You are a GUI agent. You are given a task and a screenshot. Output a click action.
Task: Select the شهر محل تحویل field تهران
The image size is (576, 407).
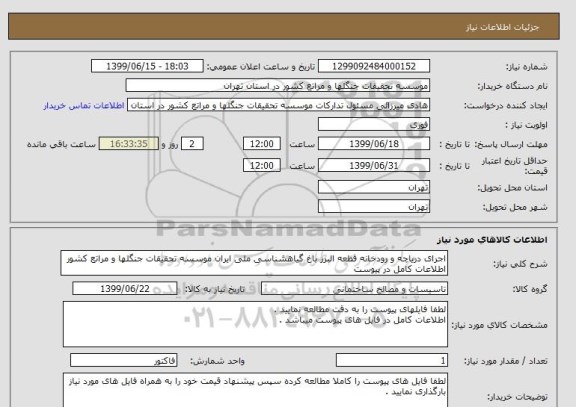374,206
